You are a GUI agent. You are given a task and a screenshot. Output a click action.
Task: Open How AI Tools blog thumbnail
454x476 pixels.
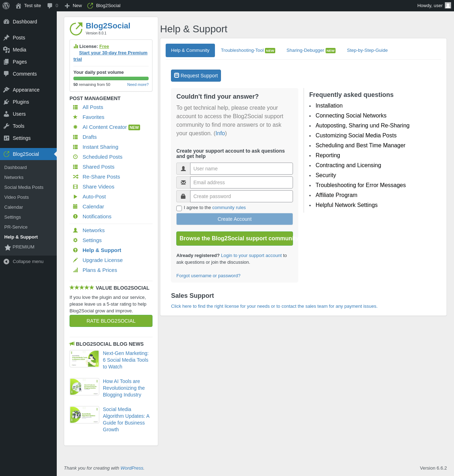84,387
